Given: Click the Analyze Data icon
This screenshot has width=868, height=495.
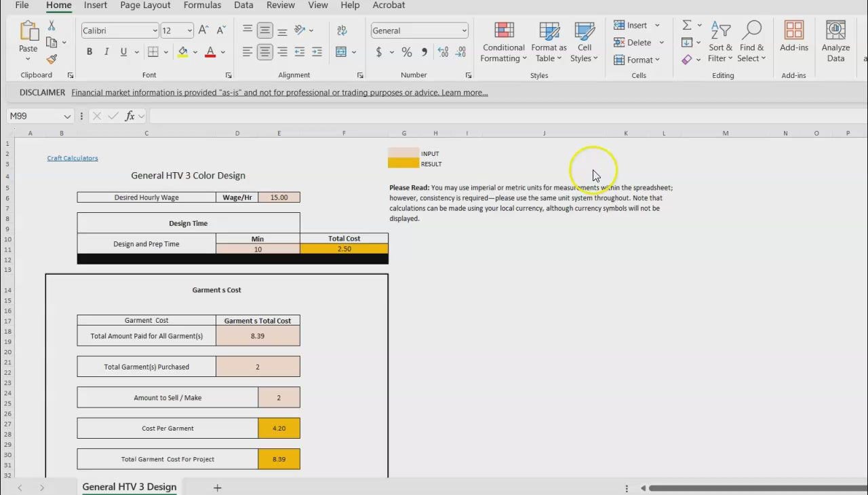Looking at the screenshot, I should [835, 42].
